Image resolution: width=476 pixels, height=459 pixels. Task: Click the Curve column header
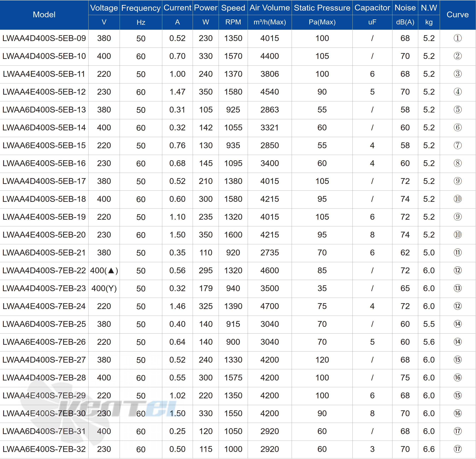pyautogui.click(x=458, y=15)
